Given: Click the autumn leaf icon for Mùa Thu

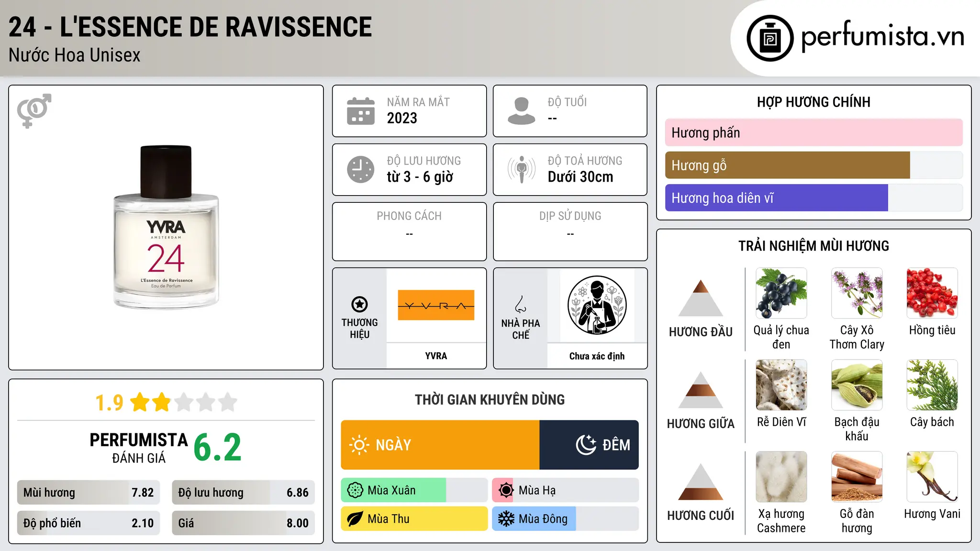Looking at the screenshot, I should coord(355,519).
